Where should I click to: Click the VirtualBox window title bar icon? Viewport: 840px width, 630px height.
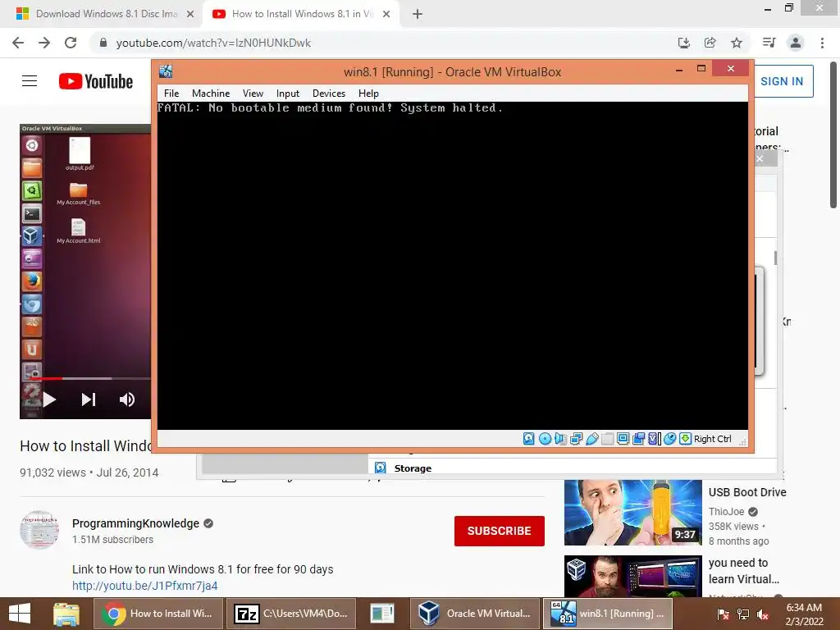(x=166, y=71)
